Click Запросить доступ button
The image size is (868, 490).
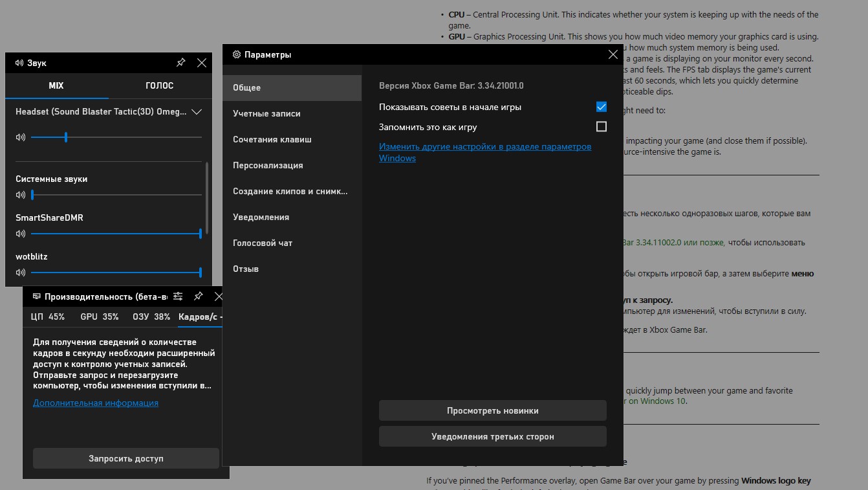[126, 458]
